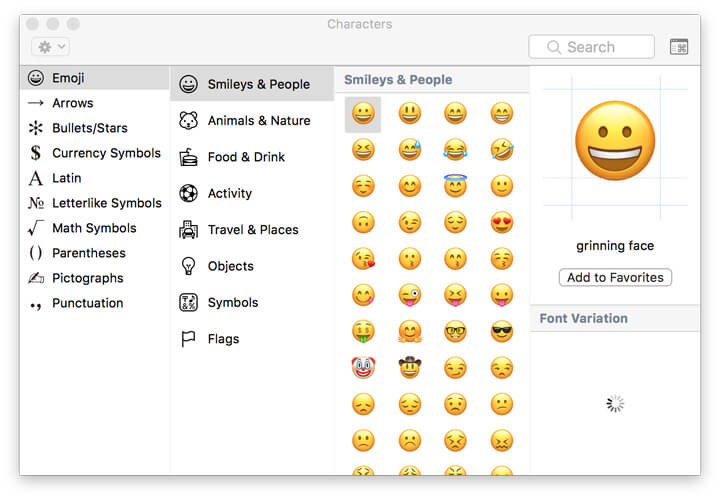The width and height of the screenshot is (720, 499).
Task: Click the Add to Favorites button
Action: coord(615,277)
